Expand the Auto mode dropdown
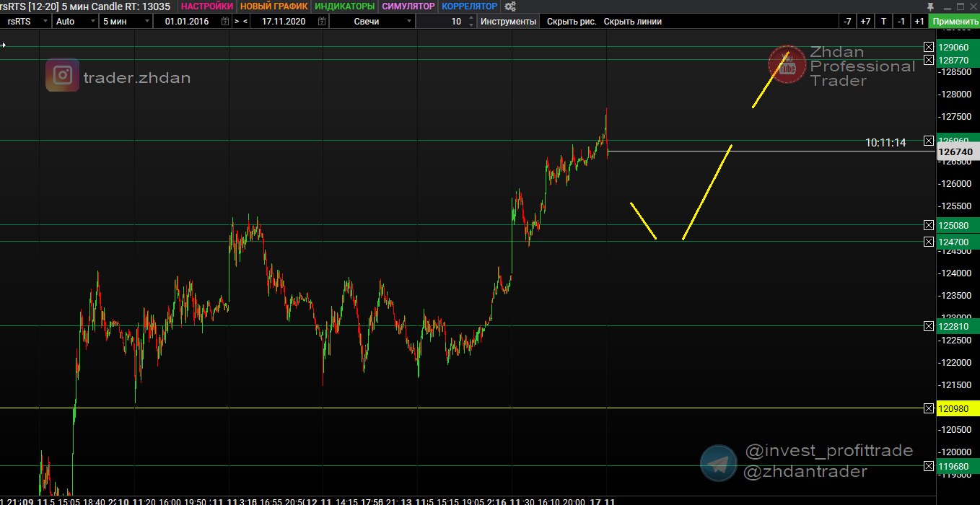The width and height of the screenshot is (980, 505). (76, 22)
